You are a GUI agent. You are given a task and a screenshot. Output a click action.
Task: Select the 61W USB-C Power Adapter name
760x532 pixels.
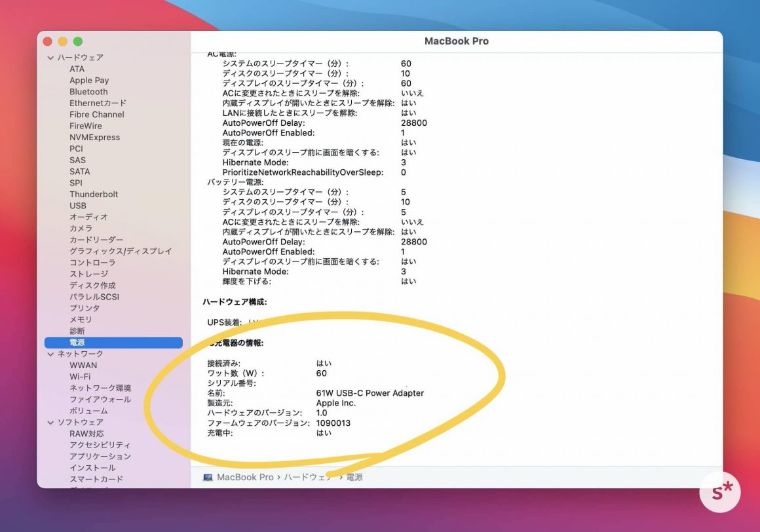[x=370, y=393]
